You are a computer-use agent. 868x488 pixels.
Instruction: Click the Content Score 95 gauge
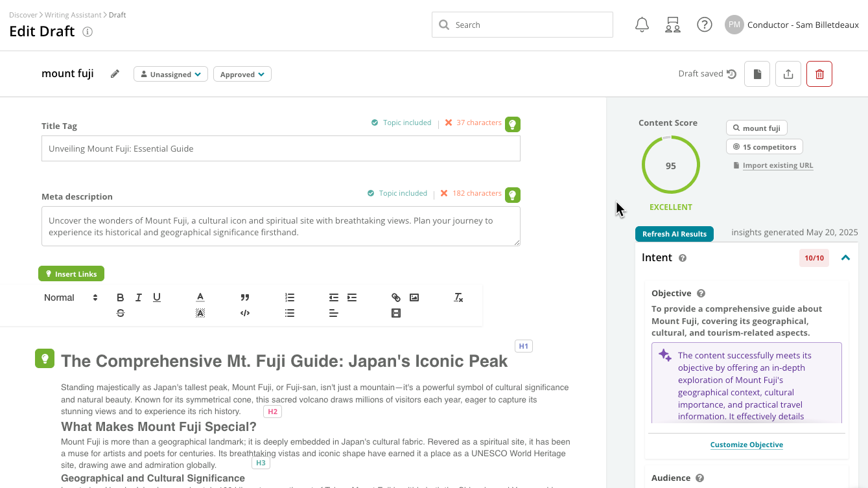pos(671,165)
